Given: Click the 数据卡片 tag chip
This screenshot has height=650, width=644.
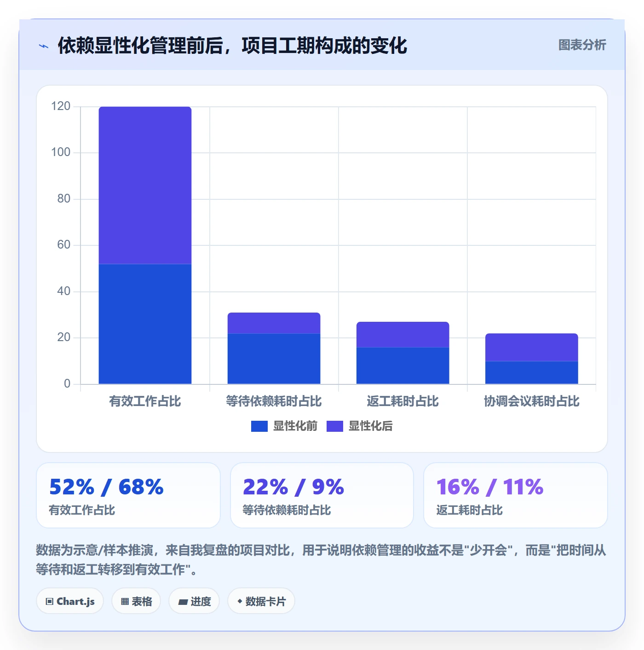Looking at the screenshot, I should tap(261, 601).
